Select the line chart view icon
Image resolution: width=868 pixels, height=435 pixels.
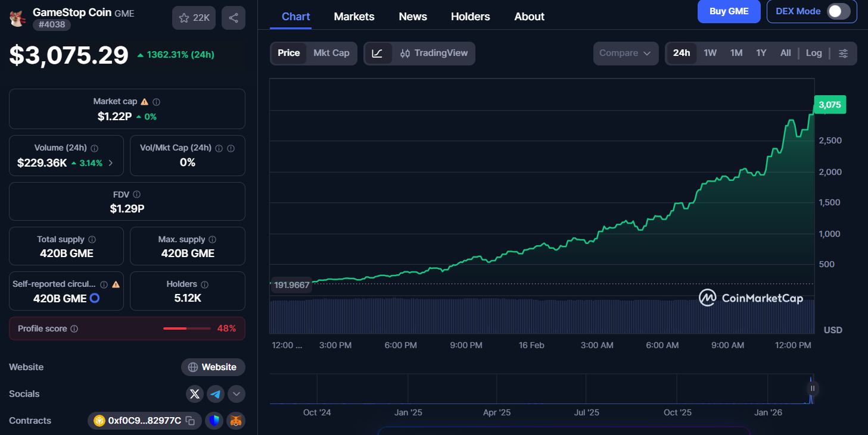[x=377, y=53]
